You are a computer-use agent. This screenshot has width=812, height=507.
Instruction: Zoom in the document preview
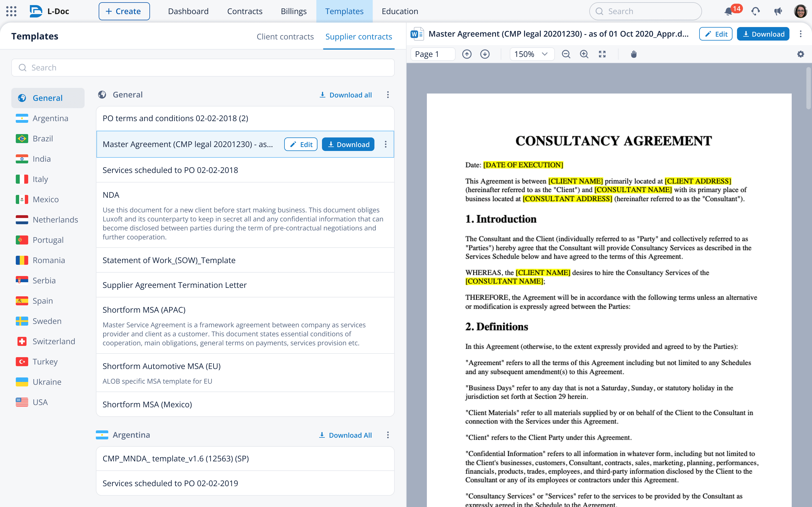click(x=584, y=54)
